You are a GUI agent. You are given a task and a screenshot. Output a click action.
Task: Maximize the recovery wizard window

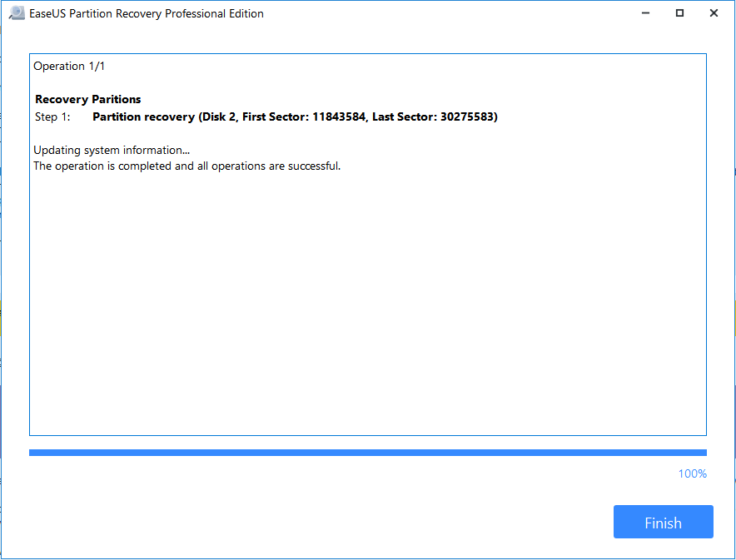(x=679, y=13)
